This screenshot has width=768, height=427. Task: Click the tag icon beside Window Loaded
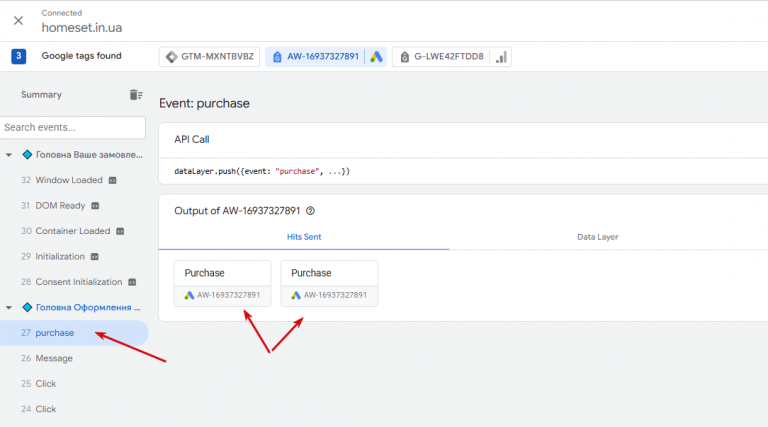[113, 180]
